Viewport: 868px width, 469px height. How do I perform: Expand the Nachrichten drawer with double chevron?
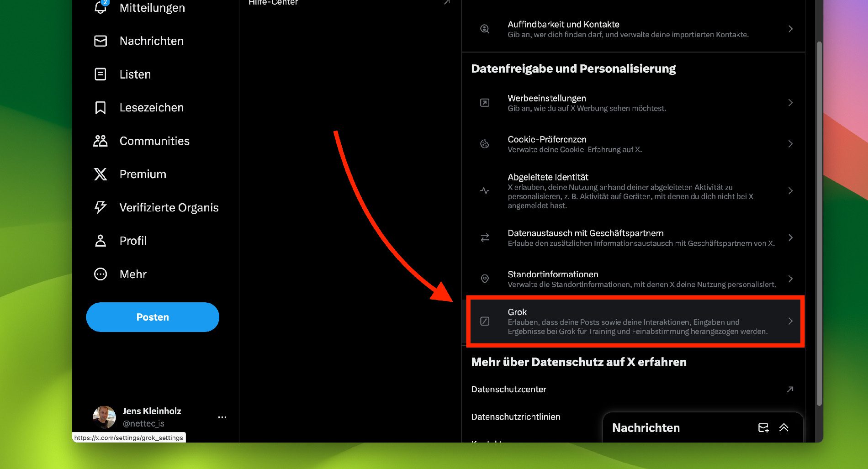pyautogui.click(x=784, y=428)
